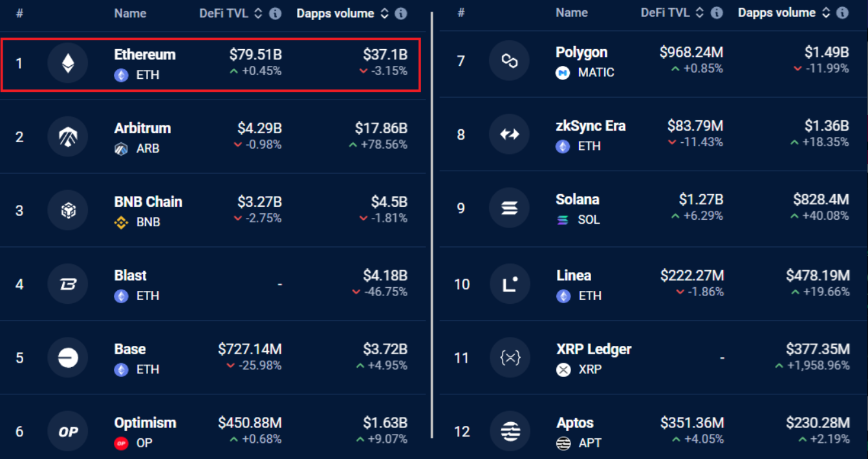
Task: Open the Linea chain name link
Action: coord(574,275)
